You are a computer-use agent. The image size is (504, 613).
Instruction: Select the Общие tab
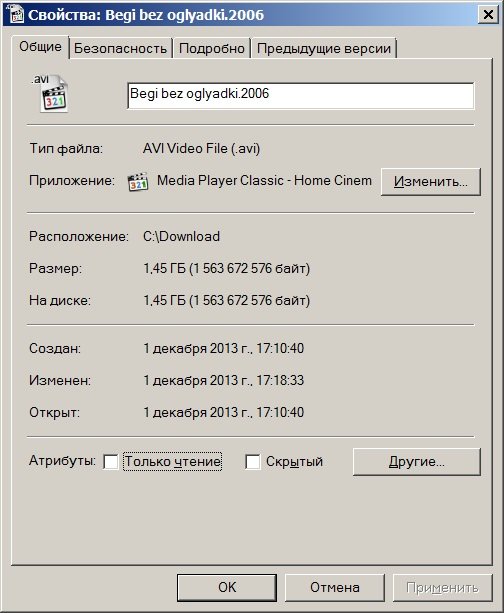pos(40,47)
